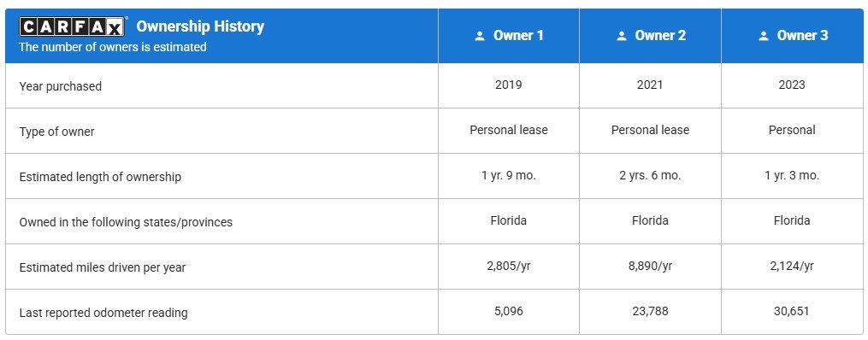Viewport: 868px width, 340px height.
Task: Select Owner 2's 2 yrs. 6 mo. cell
Action: click(651, 176)
